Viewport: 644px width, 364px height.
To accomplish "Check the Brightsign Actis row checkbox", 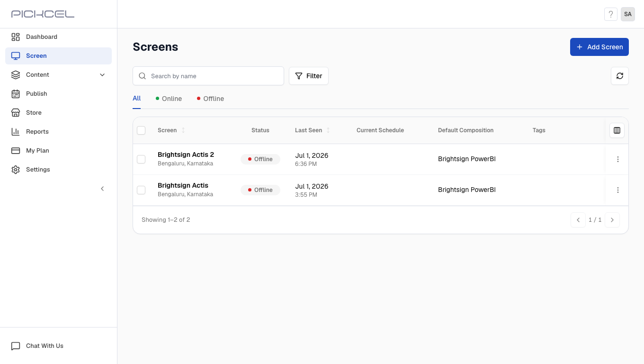I will [x=141, y=190].
